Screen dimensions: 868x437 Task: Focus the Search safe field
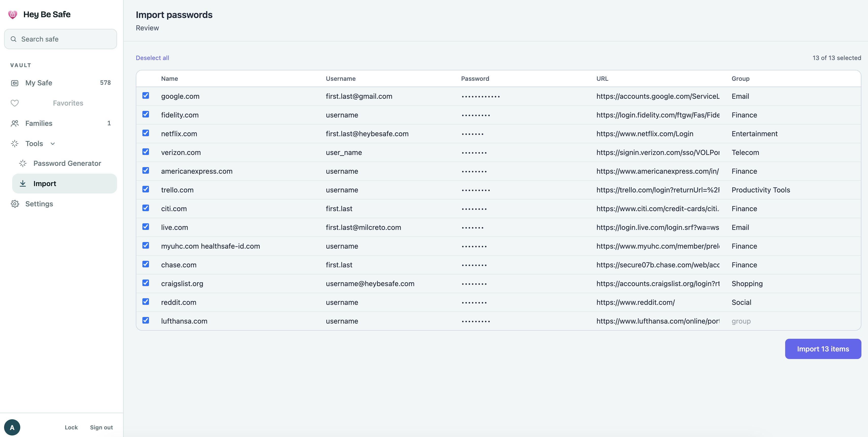coord(61,39)
